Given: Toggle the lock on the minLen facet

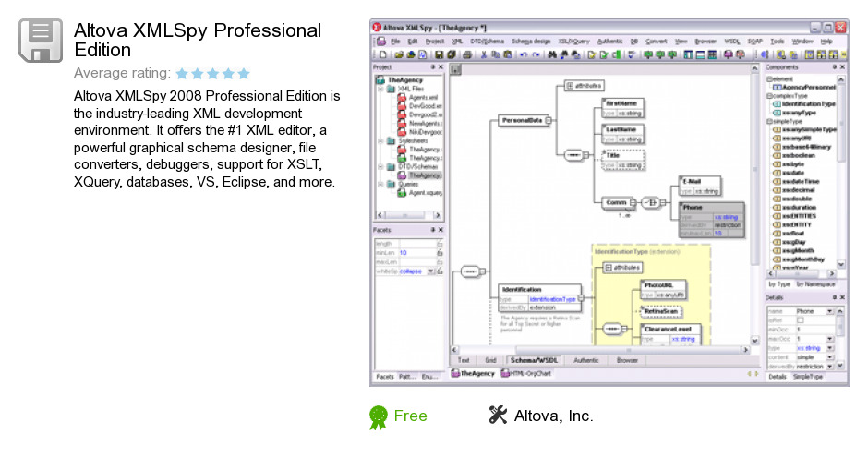Looking at the screenshot, I should point(440,252).
